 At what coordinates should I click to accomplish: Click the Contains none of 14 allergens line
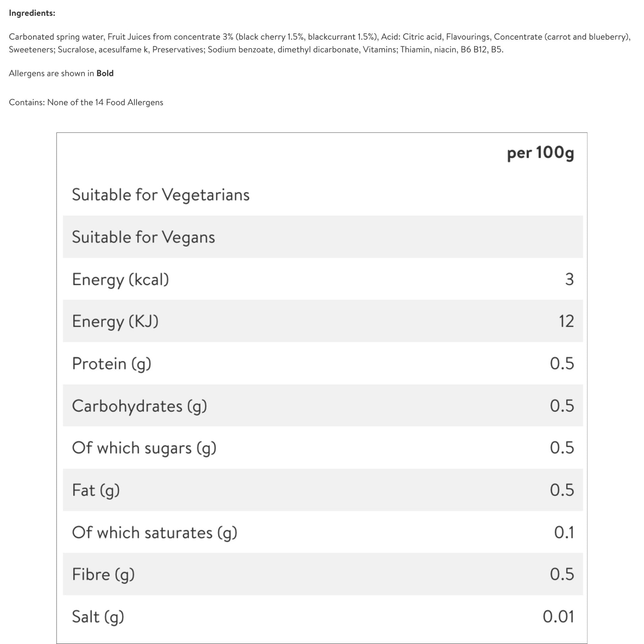[x=86, y=102]
